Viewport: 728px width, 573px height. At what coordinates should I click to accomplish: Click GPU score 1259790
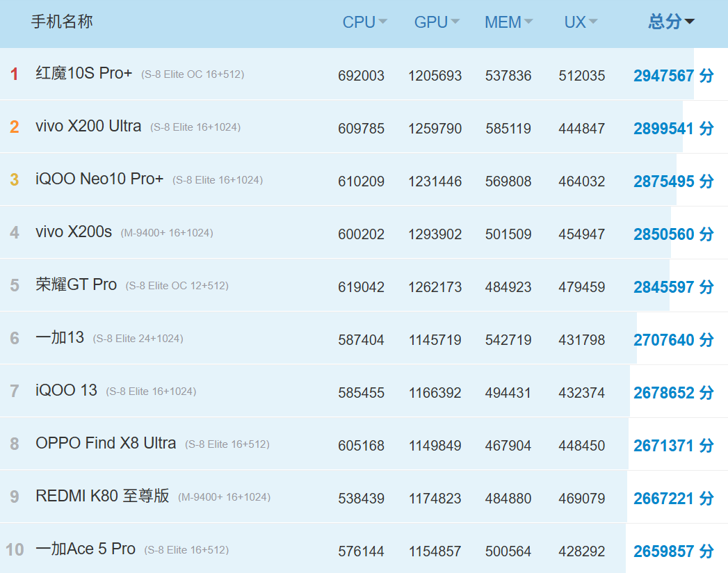tap(435, 129)
